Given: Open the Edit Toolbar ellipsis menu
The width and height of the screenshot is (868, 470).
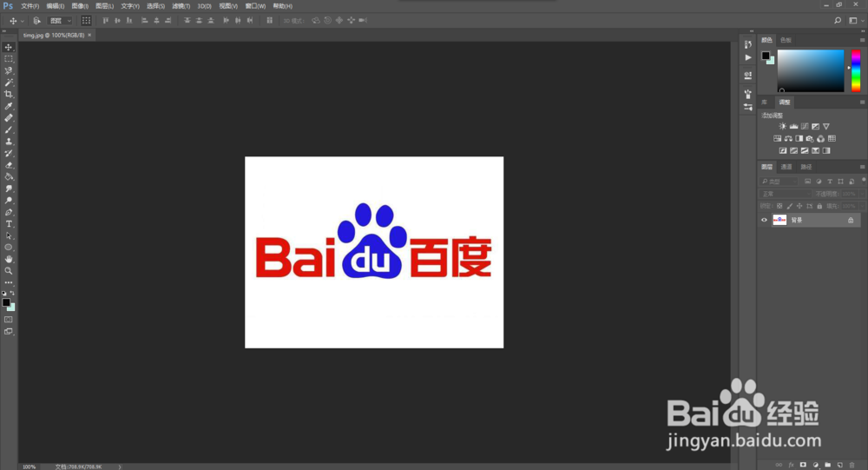Looking at the screenshot, I should (x=9, y=282).
